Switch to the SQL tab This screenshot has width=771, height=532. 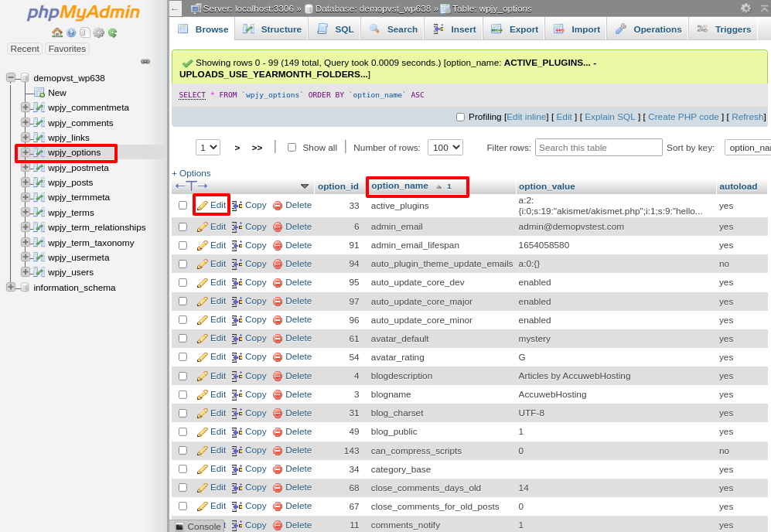click(x=336, y=29)
